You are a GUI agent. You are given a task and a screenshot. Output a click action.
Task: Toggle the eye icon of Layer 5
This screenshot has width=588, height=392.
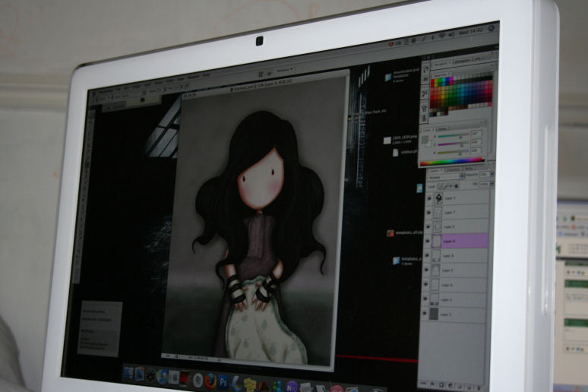[426, 270]
